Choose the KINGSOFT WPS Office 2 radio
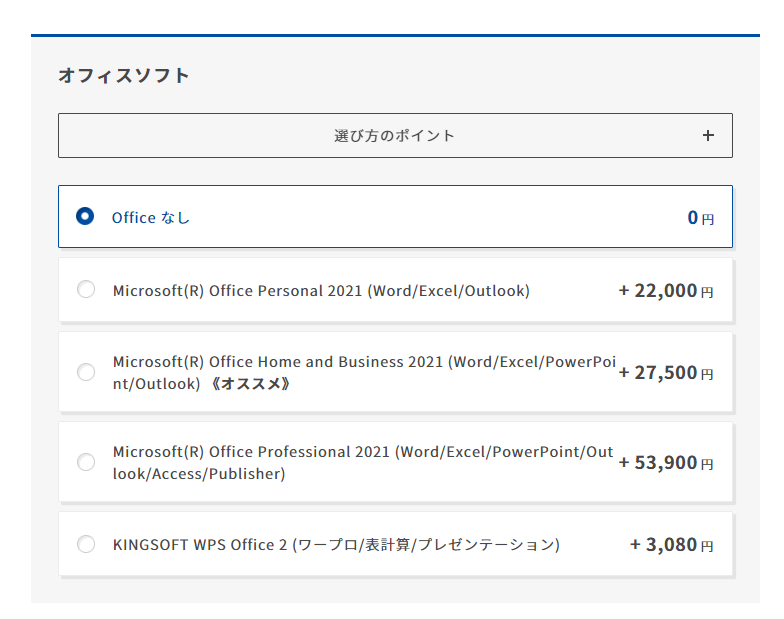Screen dimensions: 784x619 [x=86, y=544]
